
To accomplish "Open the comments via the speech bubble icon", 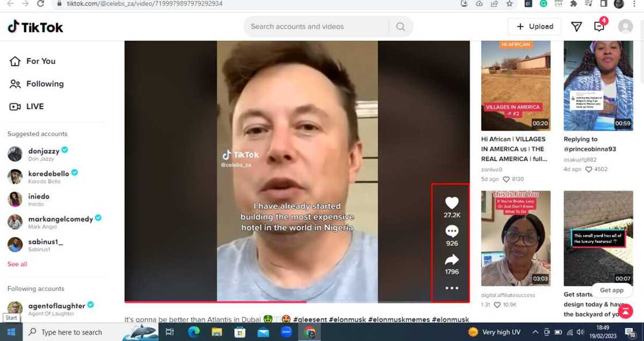I will pos(452,231).
